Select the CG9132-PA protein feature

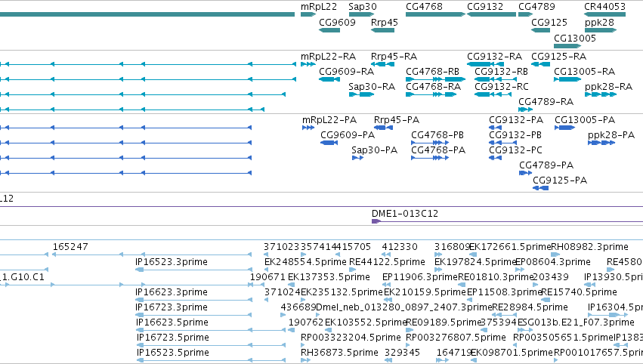(495, 128)
